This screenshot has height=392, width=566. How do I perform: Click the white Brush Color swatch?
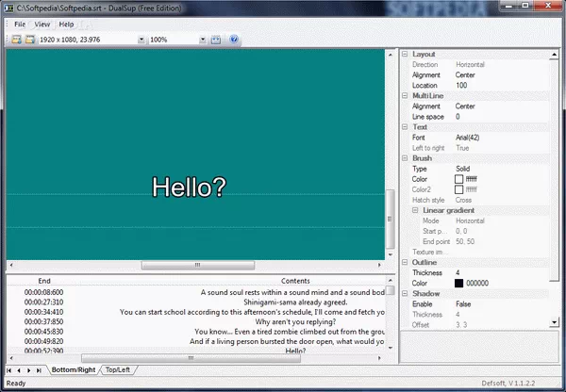pyautogui.click(x=459, y=179)
